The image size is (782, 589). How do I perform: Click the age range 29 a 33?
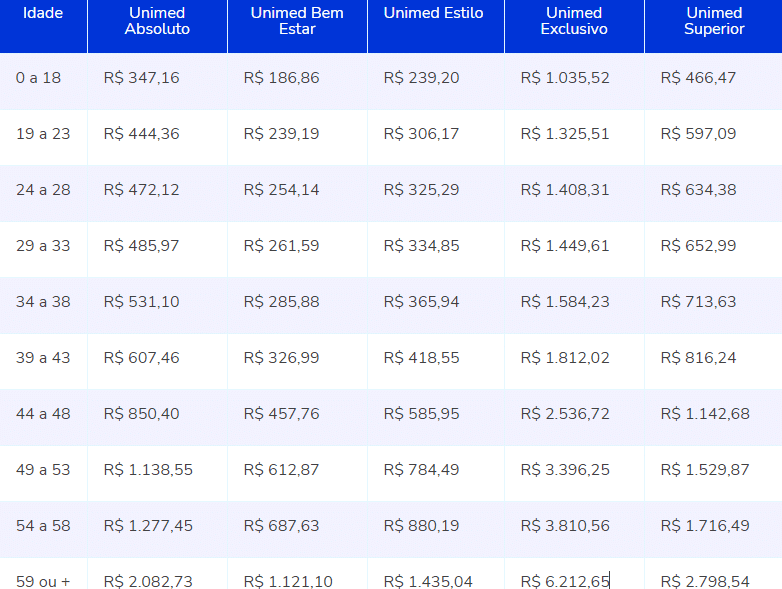pos(43,245)
